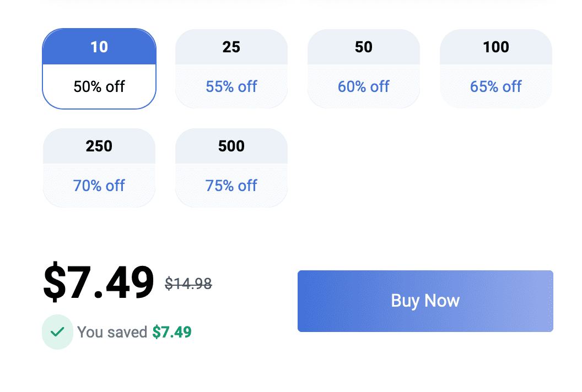Image resolution: width=582 pixels, height=392 pixels.
Task: Select the 25 quantity tile
Action: 231,68
